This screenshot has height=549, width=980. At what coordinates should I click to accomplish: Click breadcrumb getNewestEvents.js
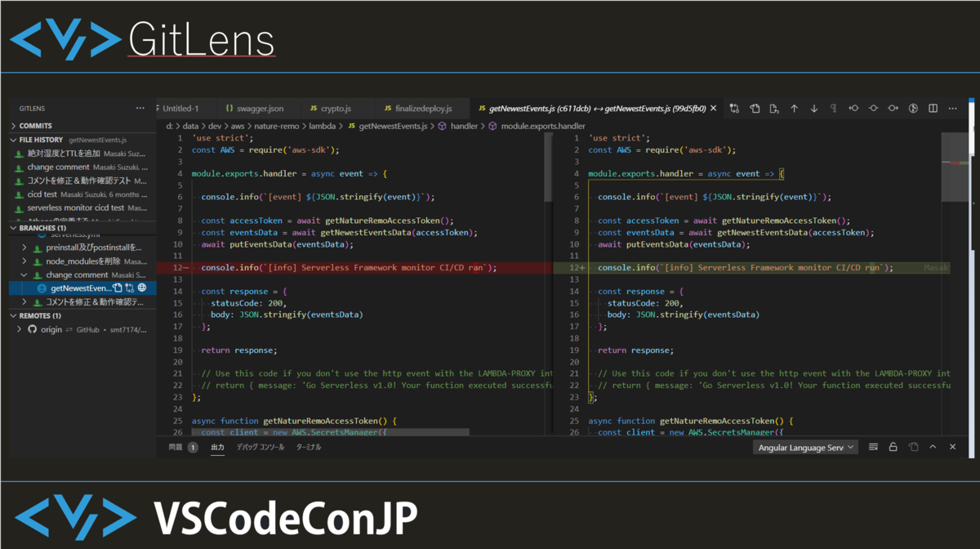click(x=393, y=127)
